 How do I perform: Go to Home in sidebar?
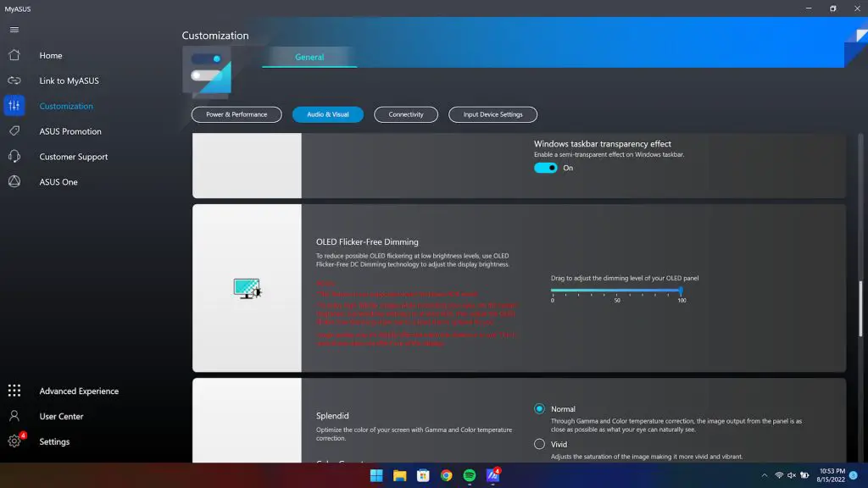[x=50, y=55]
